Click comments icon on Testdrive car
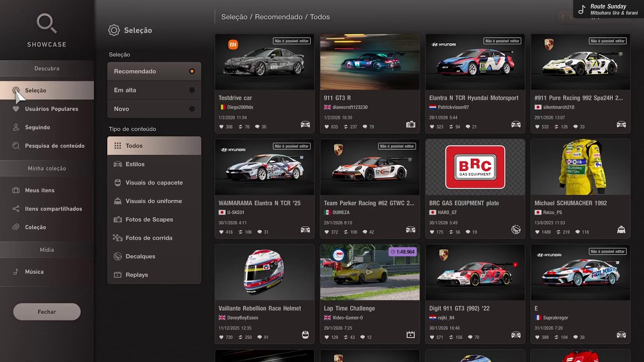This screenshot has width=644, height=362. coord(258,127)
